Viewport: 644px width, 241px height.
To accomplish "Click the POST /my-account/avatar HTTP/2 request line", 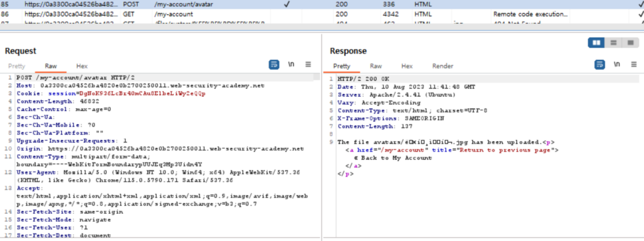I will [75, 78].
